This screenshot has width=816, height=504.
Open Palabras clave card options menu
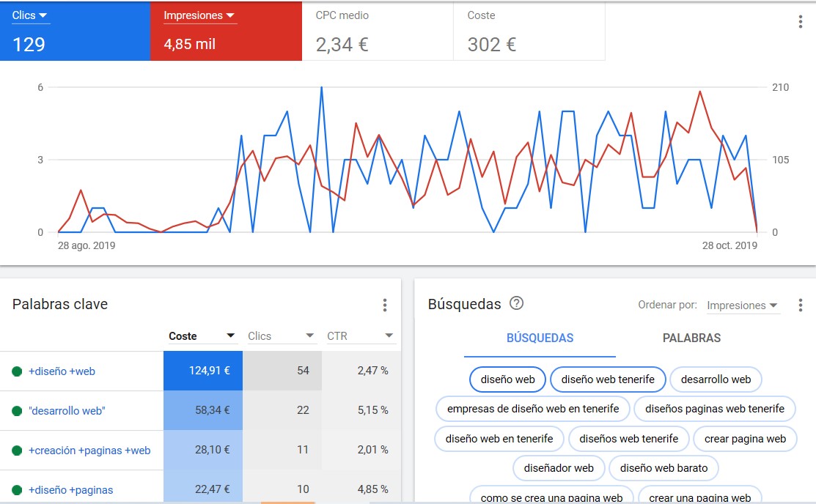pyautogui.click(x=385, y=305)
